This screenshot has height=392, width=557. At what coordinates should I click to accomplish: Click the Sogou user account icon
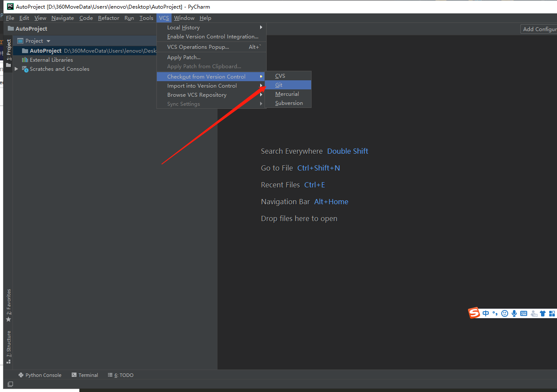(x=534, y=314)
